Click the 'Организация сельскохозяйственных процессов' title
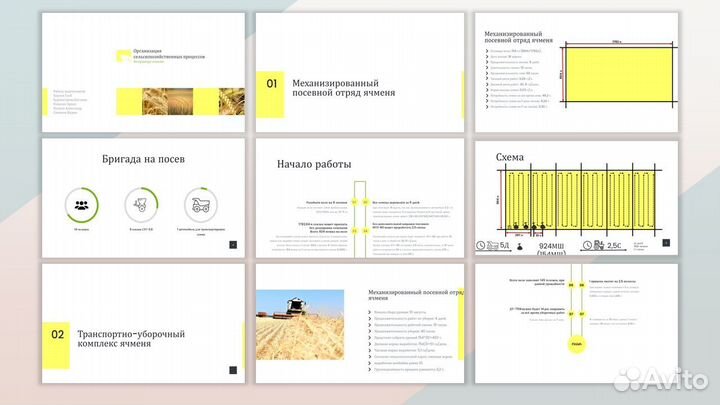 click(169, 54)
